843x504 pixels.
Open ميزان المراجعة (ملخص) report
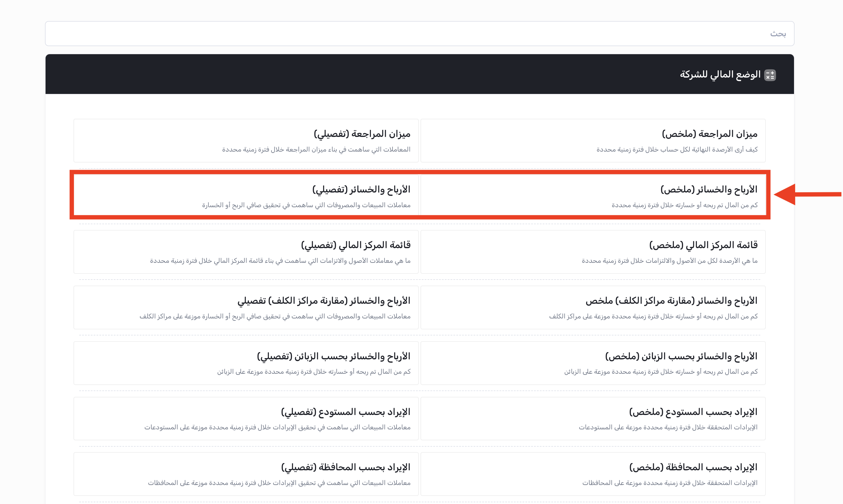[709, 134]
